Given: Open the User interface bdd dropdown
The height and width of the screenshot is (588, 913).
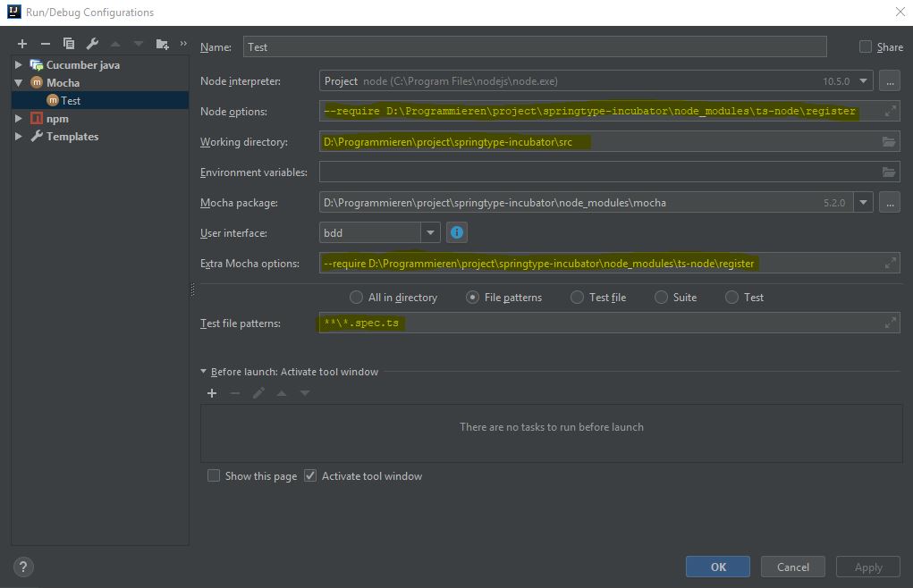Looking at the screenshot, I should click(430, 232).
